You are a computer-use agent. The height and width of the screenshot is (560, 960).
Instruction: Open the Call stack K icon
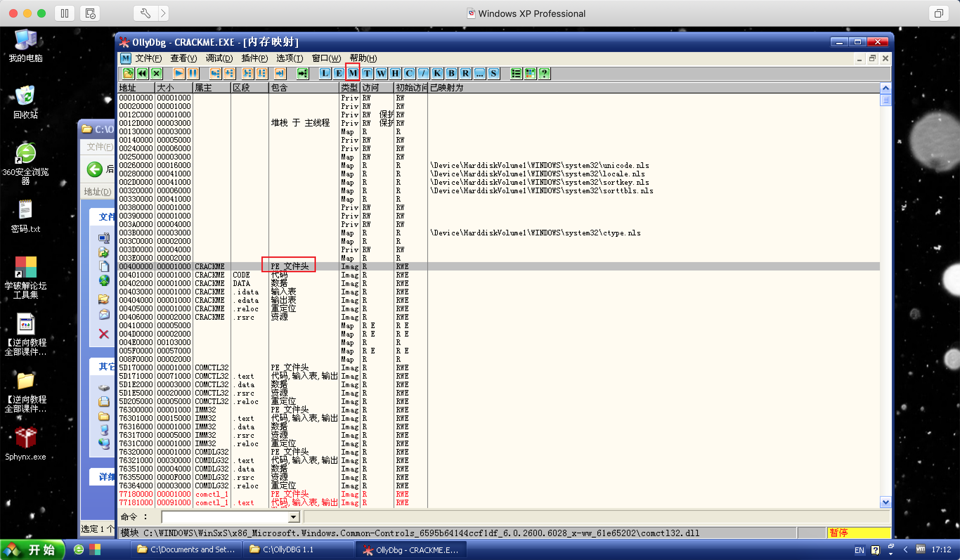click(x=437, y=73)
